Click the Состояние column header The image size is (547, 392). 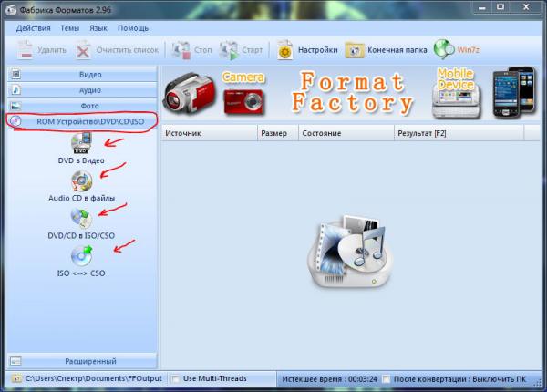click(346, 133)
